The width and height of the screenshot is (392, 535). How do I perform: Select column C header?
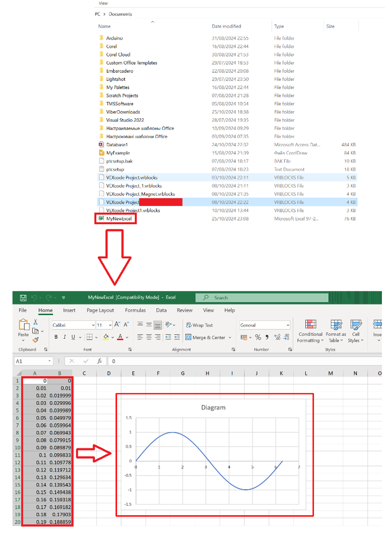(x=85, y=373)
